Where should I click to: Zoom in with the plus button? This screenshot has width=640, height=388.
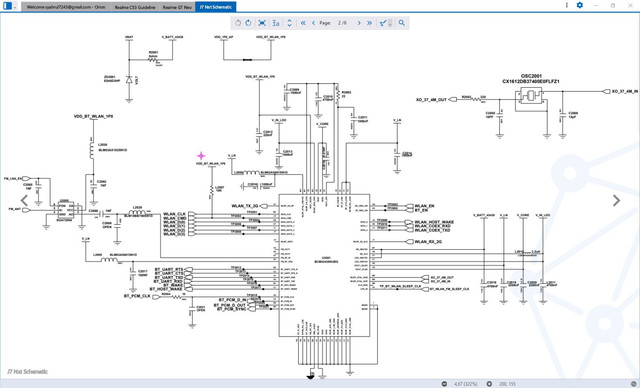pos(489,384)
